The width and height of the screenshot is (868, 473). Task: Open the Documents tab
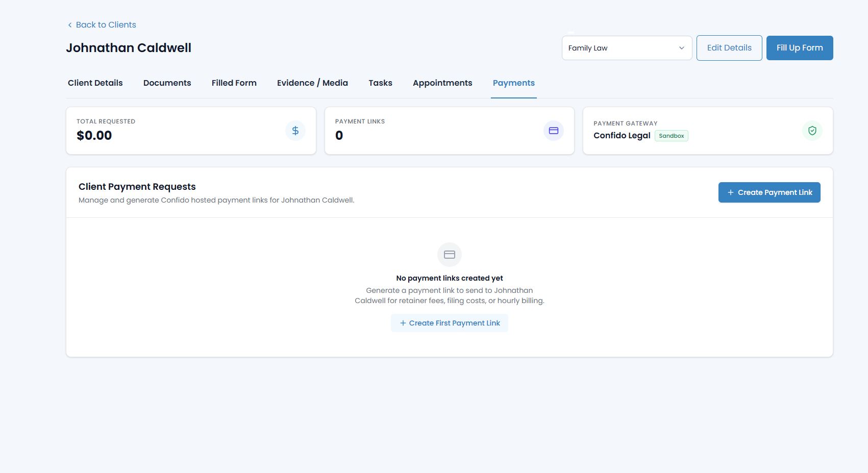tap(167, 83)
